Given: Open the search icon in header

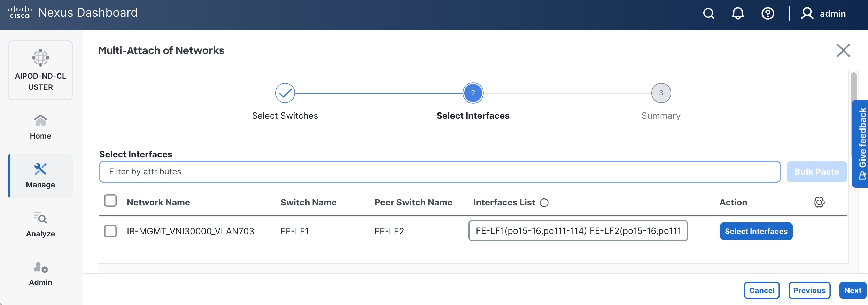Looking at the screenshot, I should (x=708, y=14).
